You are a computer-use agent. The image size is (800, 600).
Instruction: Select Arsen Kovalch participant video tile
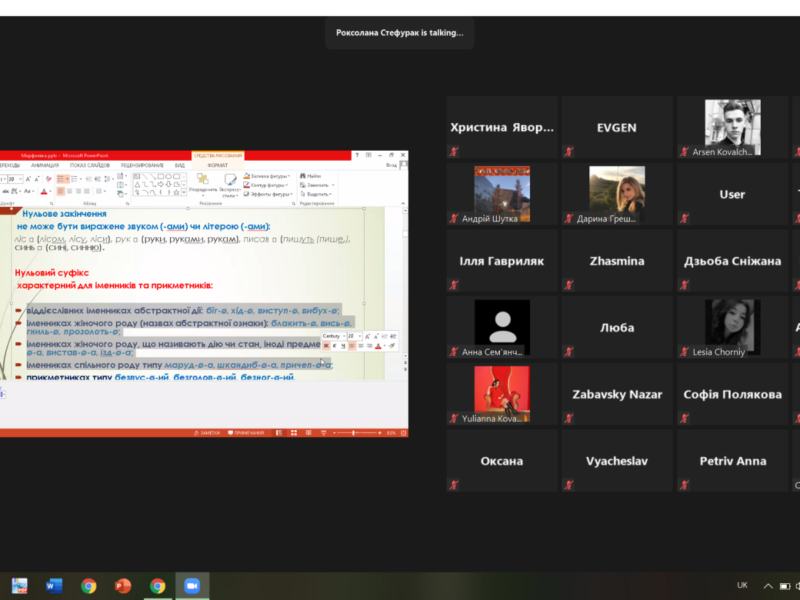[x=732, y=127]
